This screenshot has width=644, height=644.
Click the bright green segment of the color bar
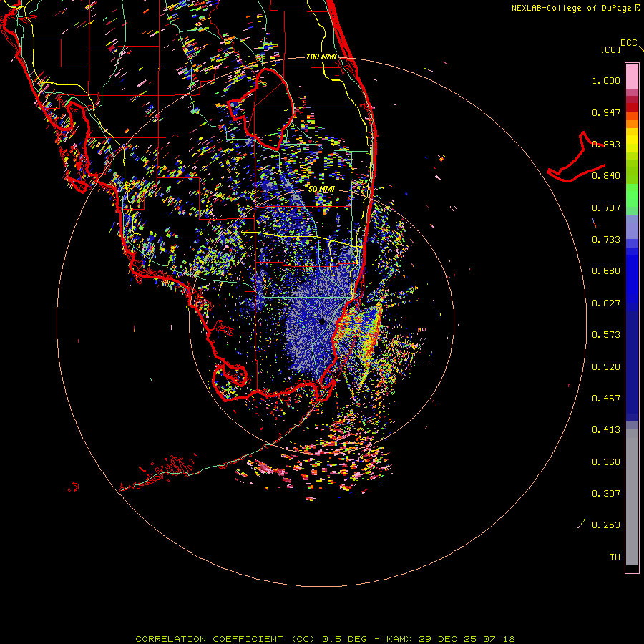pos(632,195)
